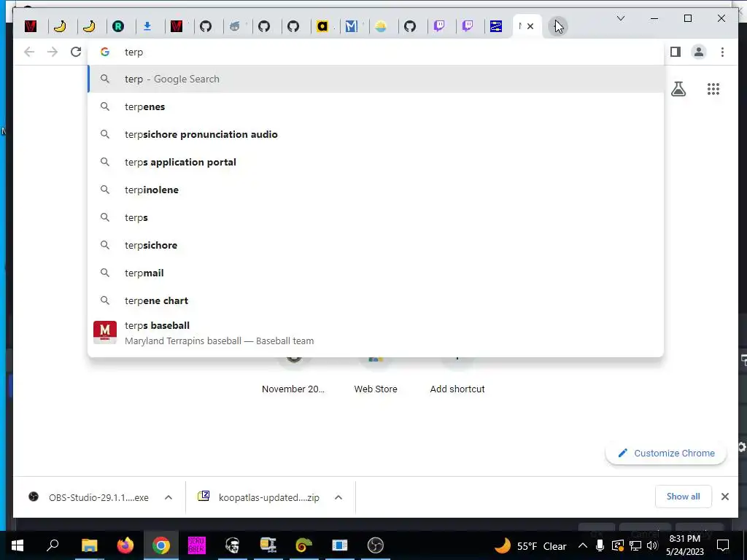The width and height of the screenshot is (747, 560).
Task: Expand options for koopatlas zip download
Action: [x=338, y=497]
